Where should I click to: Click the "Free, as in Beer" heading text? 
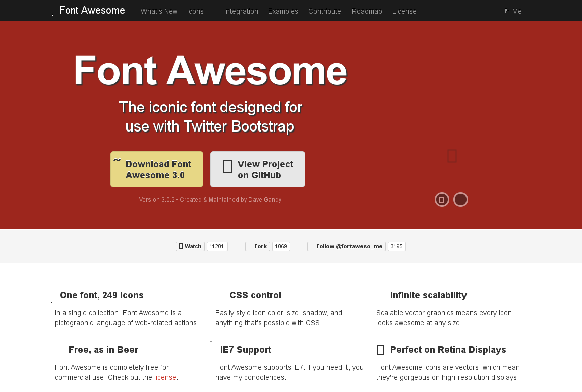click(103, 350)
